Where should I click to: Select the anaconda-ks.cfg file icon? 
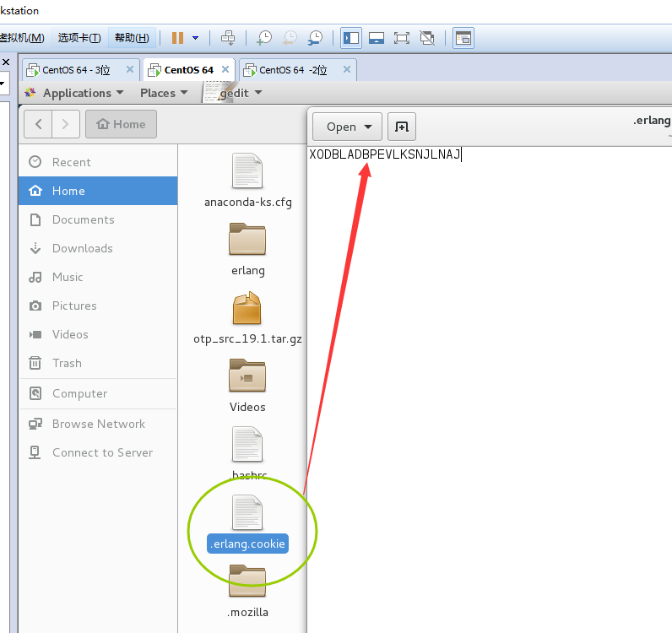pos(247,171)
